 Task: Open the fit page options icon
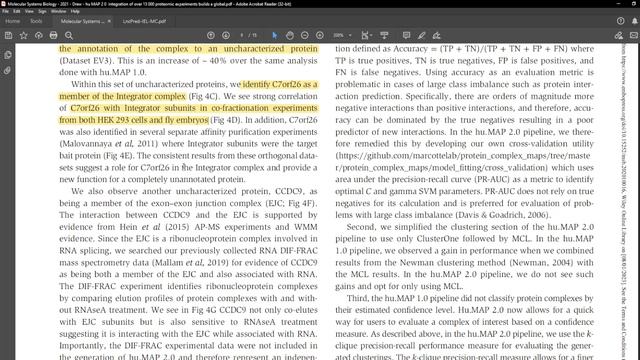point(366,36)
